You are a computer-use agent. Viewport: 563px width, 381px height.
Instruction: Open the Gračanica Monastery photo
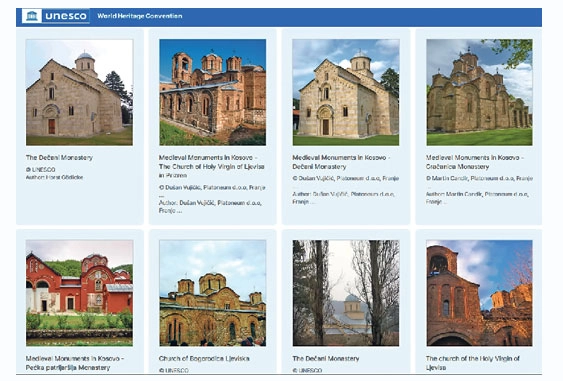tap(479, 92)
